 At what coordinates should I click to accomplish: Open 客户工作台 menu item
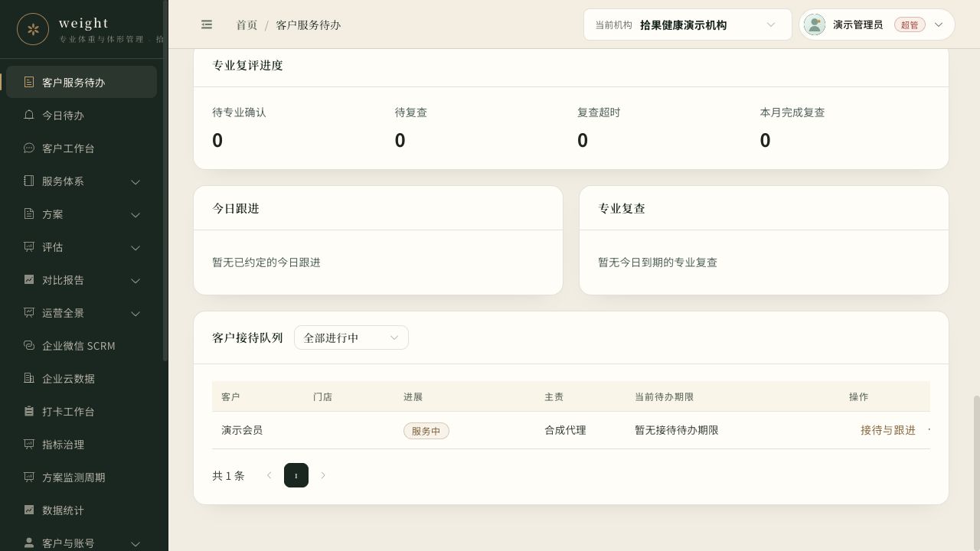(81, 148)
